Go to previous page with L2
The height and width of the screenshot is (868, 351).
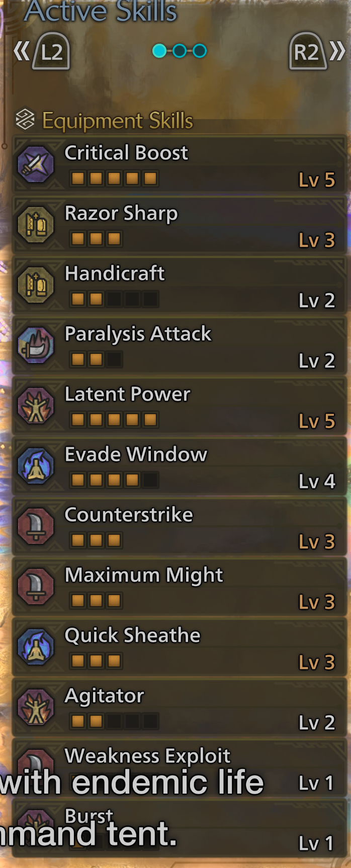point(51,51)
